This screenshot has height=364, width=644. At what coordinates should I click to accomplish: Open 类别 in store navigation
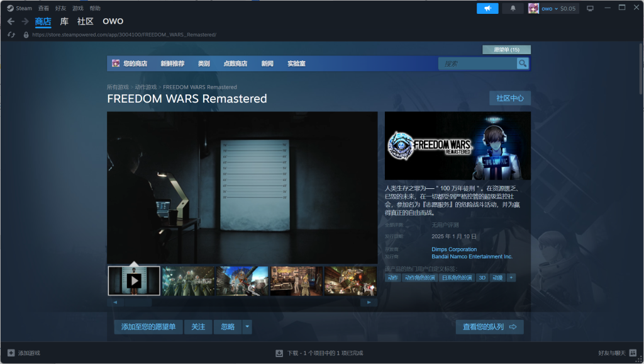(x=204, y=64)
